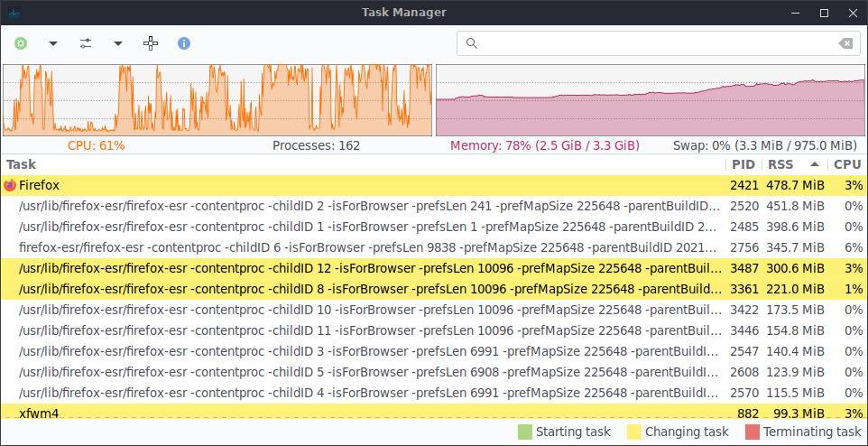This screenshot has width=868, height=446.
Task: Sort by the PID column header
Action: tap(743, 164)
